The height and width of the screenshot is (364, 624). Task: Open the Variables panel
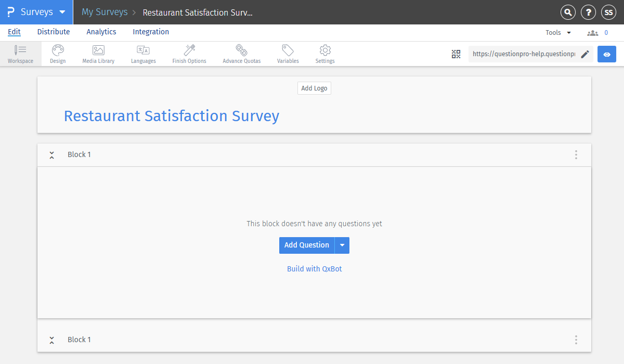click(x=288, y=54)
